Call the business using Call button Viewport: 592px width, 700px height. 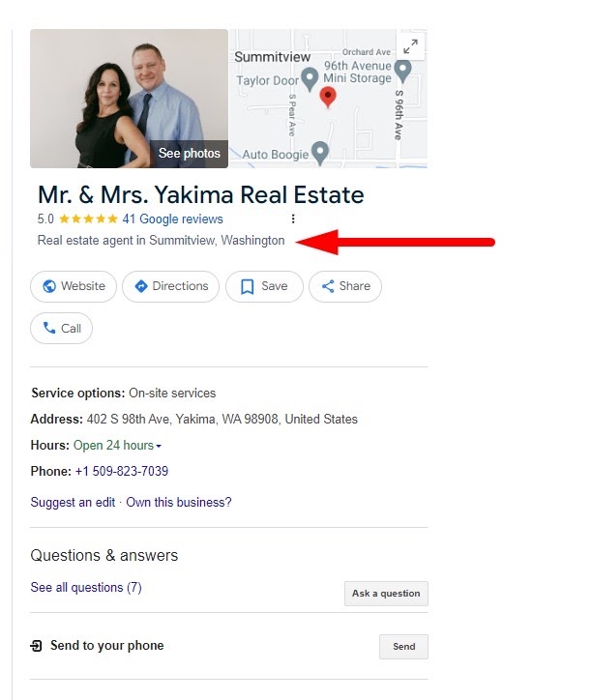coord(61,329)
